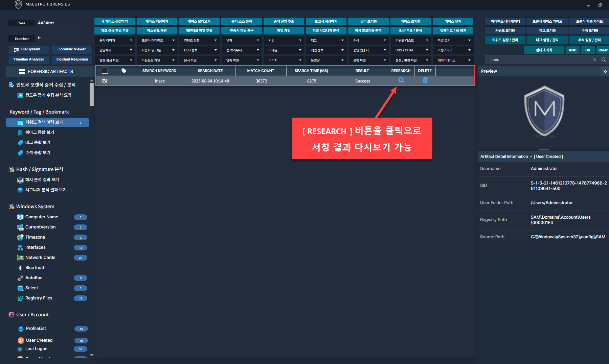609x364 pixels.
Task: Click the RESEARCH magnifier icon for insec
Action: point(401,80)
